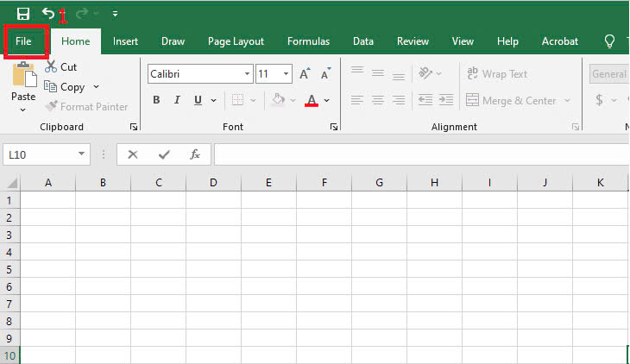Open Alignment settings dialog launcher

[x=576, y=127]
